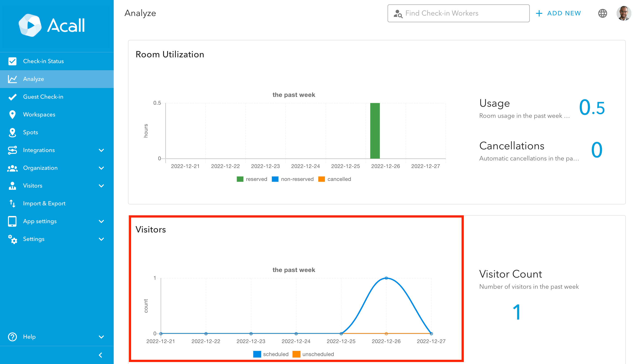The height and width of the screenshot is (364, 640).
Task: Open the Check-in Status page
Action: [43, 61]
